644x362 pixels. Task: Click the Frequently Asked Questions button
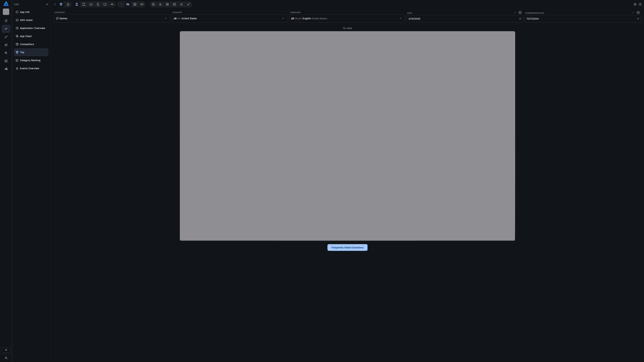[x=347, y=247]
